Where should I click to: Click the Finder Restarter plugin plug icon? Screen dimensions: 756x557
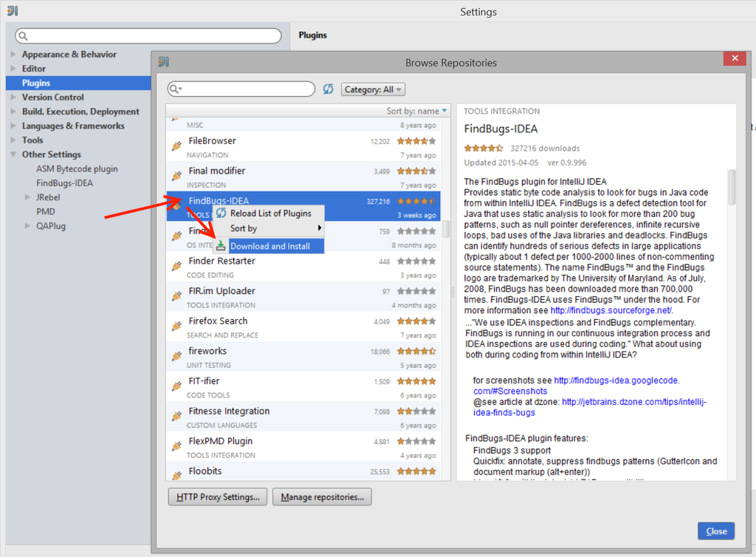(177, 266)
